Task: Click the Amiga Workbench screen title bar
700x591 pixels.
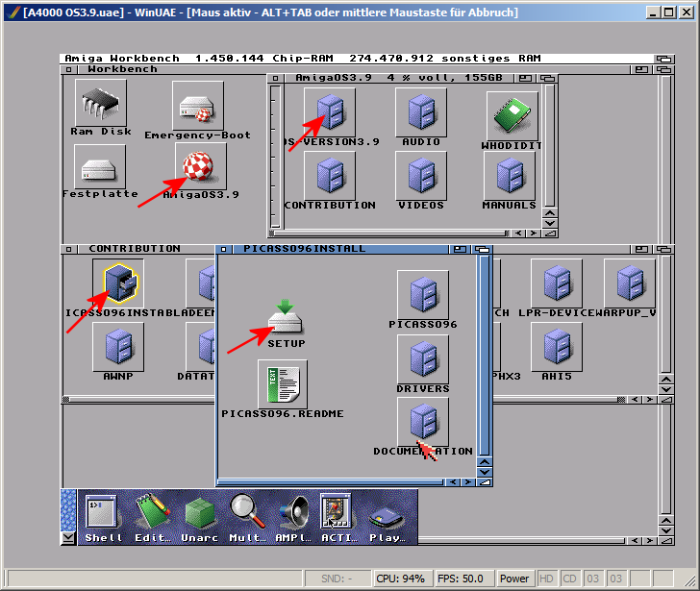Action: point(357,59)
